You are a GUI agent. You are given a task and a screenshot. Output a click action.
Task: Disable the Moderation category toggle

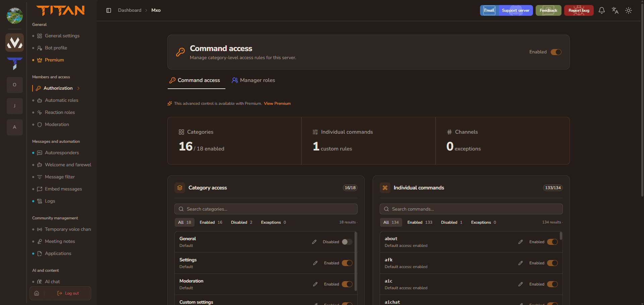coord(347,284)
